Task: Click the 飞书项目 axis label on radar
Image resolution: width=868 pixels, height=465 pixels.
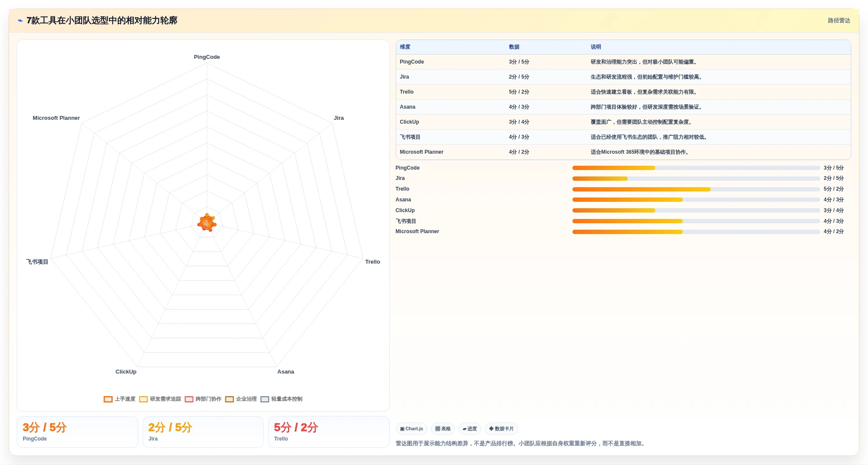Action: coord(37,262)
